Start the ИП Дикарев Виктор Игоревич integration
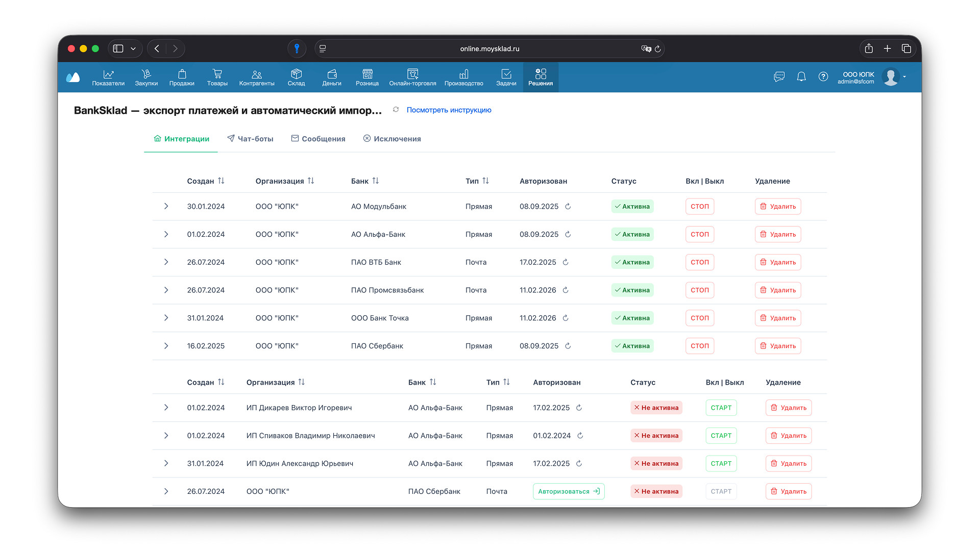Image resolution: width=980 pixels, height=551 pixels. point(721,408)
